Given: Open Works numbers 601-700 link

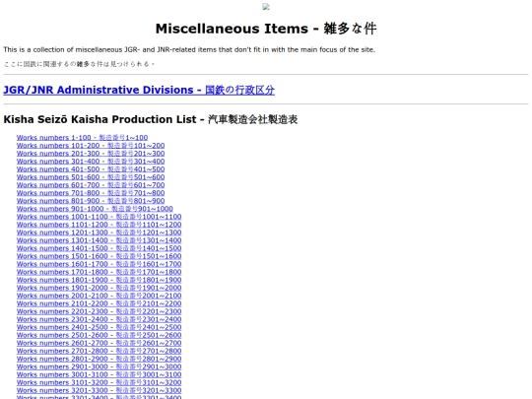Looking at the screenshot, I should (91, 185).
